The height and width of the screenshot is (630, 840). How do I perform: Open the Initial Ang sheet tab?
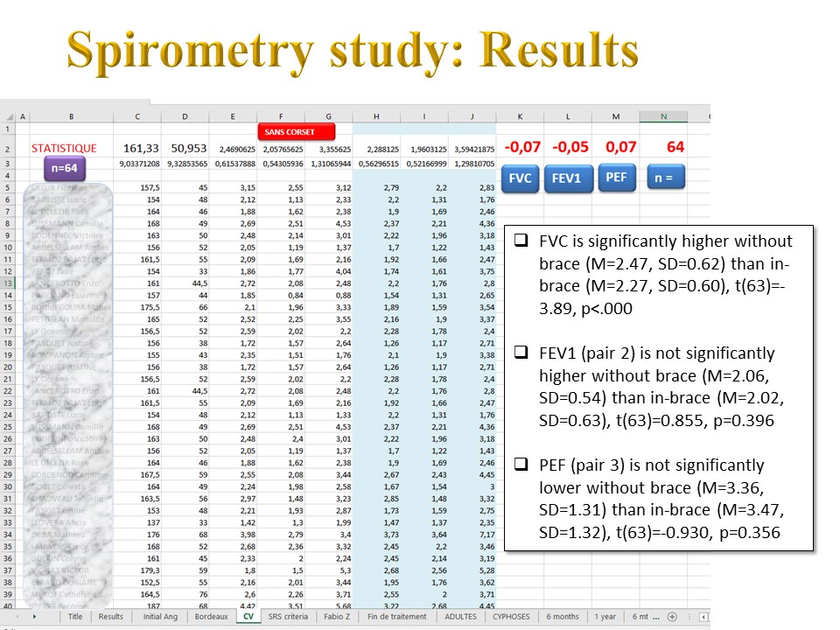(160, 617)
